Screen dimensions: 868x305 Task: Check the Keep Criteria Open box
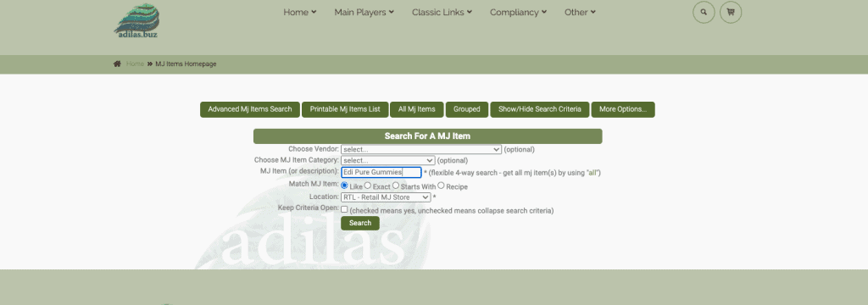[x=344, y=210]
